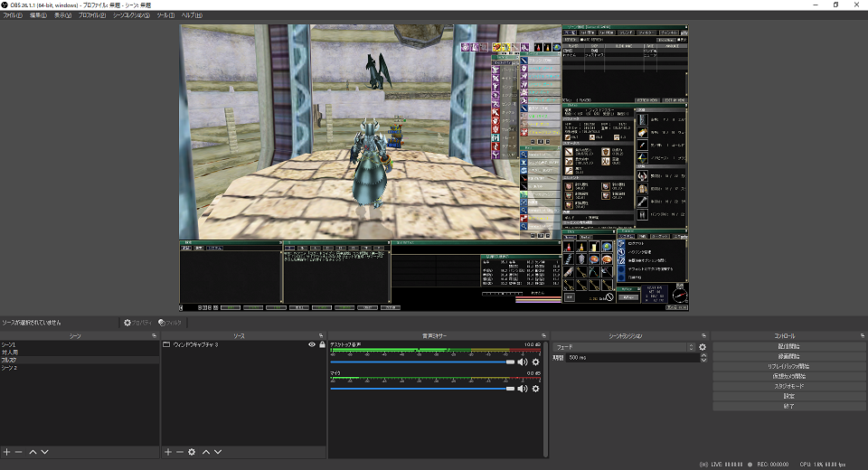This screenshot has height=470, width=868.
Task: Undock the 音声ミキサー panel with its float icon
Action: [543, 336]
